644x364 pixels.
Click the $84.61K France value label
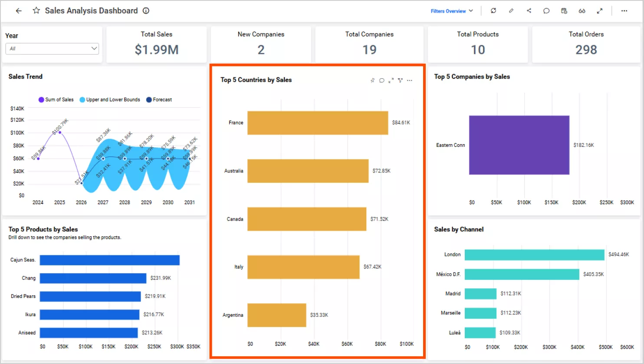[x=401, y=123]
